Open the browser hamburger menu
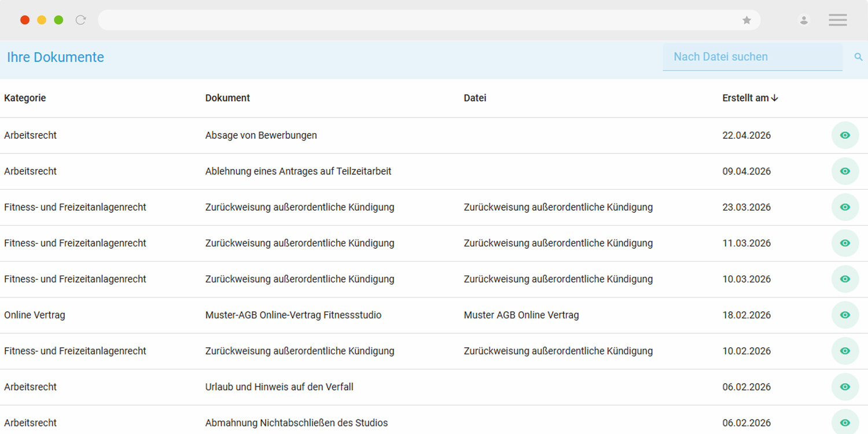Image resolution: width=868 pixels, height=434 pixels. tap(837, 20)
